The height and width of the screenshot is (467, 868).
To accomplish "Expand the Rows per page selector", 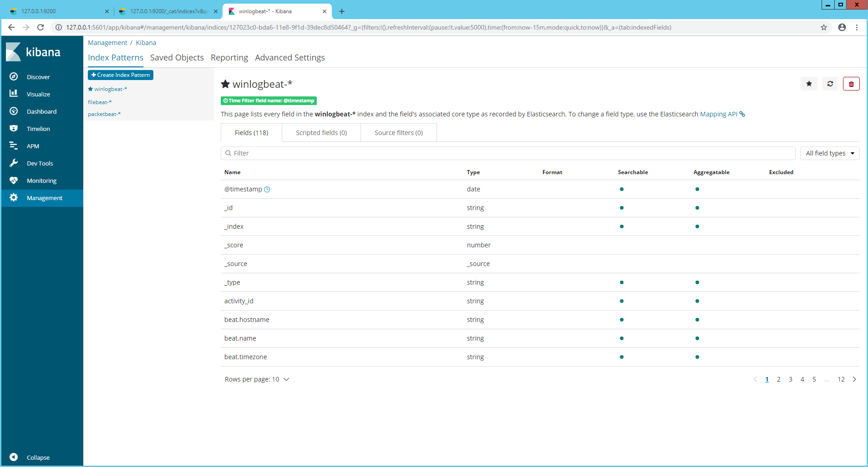I will pyautogui.click(x=257, y=379).
